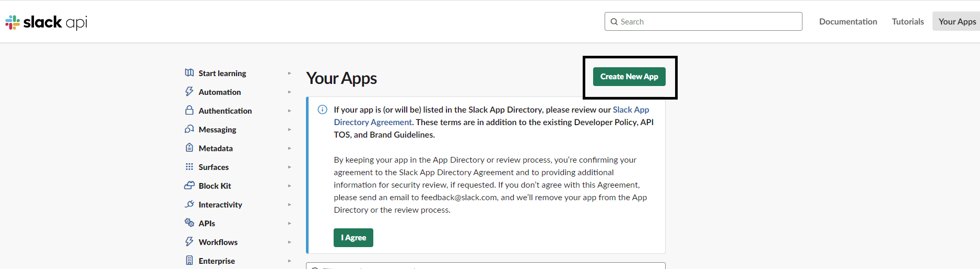
Task: Click the Enterprise building icon
Action: [x=190, y=261]
